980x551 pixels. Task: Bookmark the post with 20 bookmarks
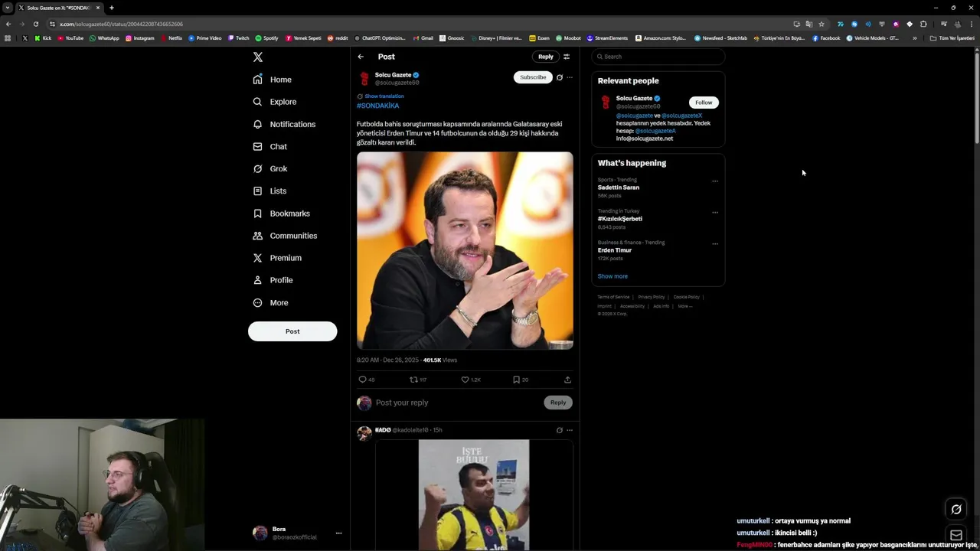coord(521,380)
